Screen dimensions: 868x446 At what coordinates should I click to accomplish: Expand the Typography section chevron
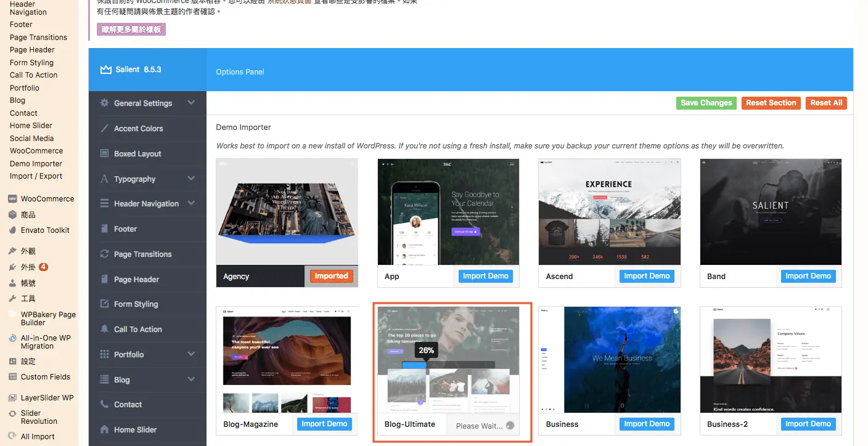191,179
